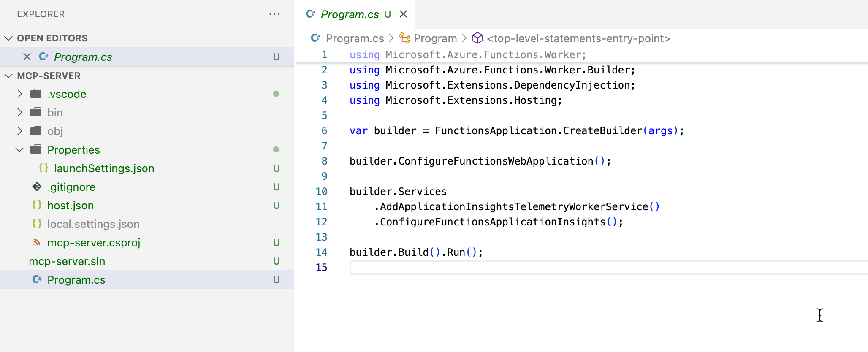The height and width of the screenshot is (352, 868).
Task: Click the host.json braces icon
Action: pos(37,205)
